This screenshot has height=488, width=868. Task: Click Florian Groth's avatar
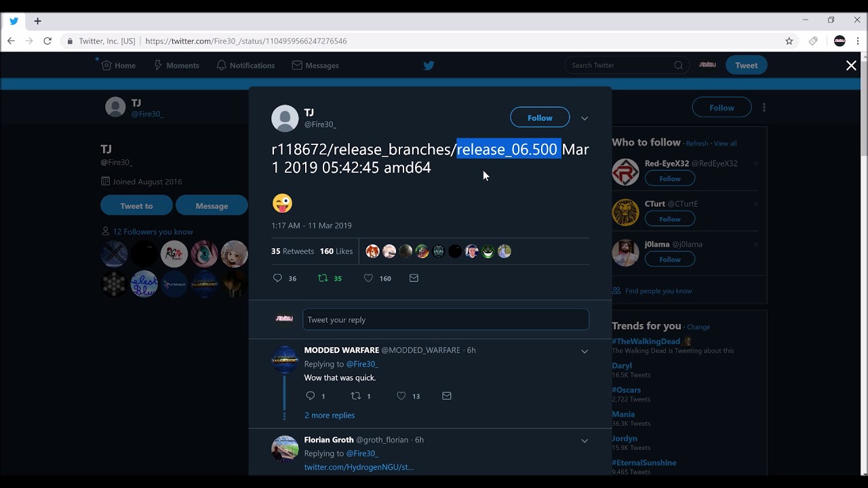285,449
